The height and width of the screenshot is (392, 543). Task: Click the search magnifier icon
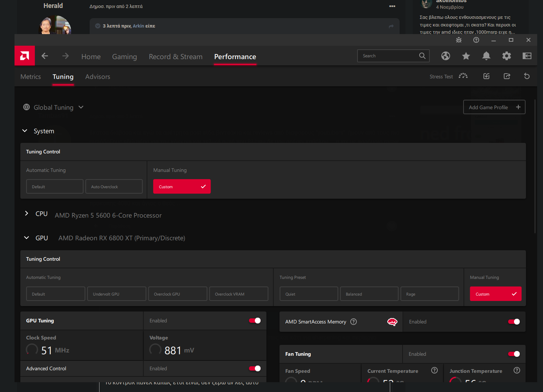coord(422,56)
